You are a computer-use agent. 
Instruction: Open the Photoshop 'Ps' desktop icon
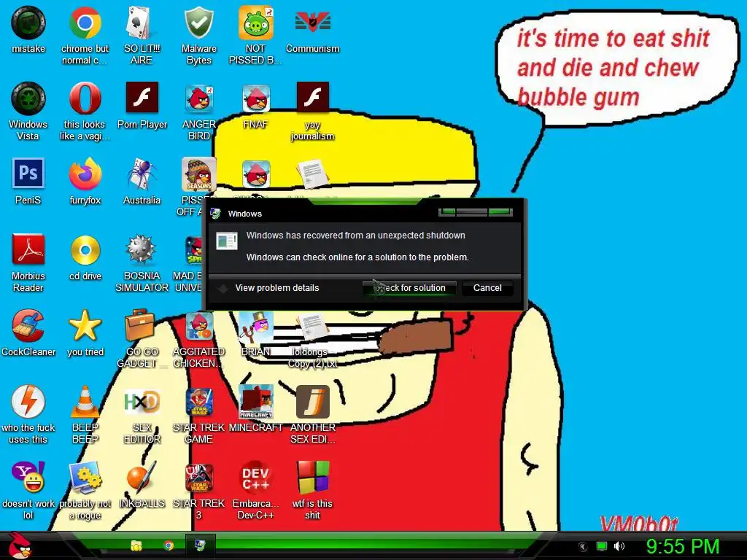pos(28,174)
